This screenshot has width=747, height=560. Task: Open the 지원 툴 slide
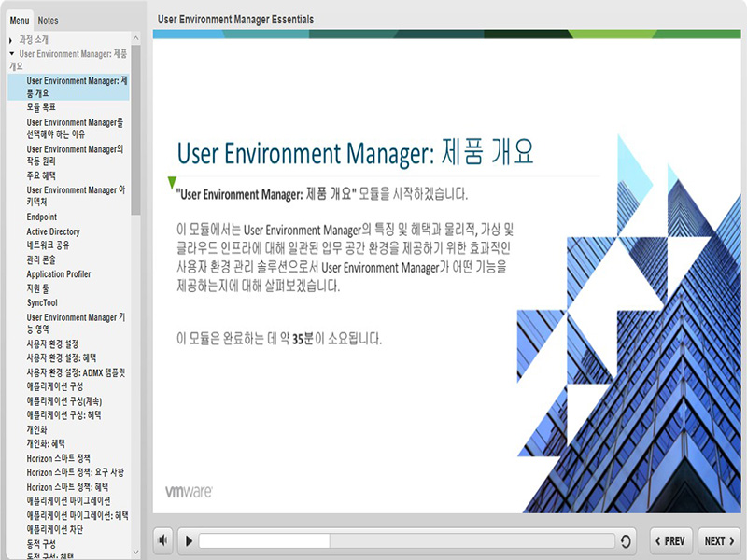(x=37, y=288)
